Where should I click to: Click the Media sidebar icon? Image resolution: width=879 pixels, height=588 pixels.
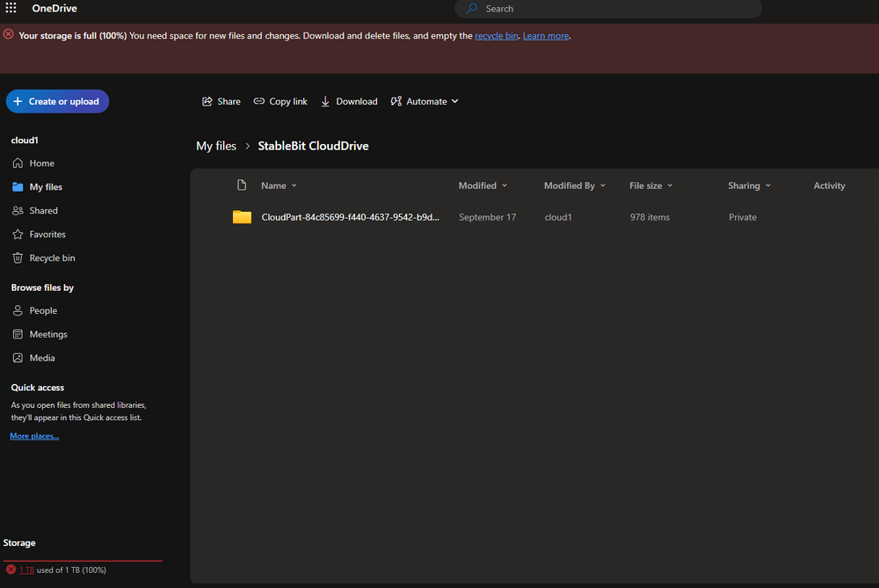[18, 358]
